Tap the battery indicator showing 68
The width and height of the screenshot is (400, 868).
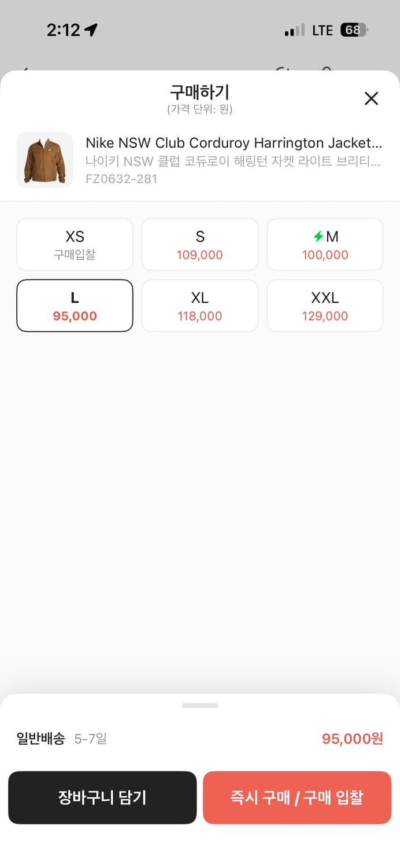(354, 30)
